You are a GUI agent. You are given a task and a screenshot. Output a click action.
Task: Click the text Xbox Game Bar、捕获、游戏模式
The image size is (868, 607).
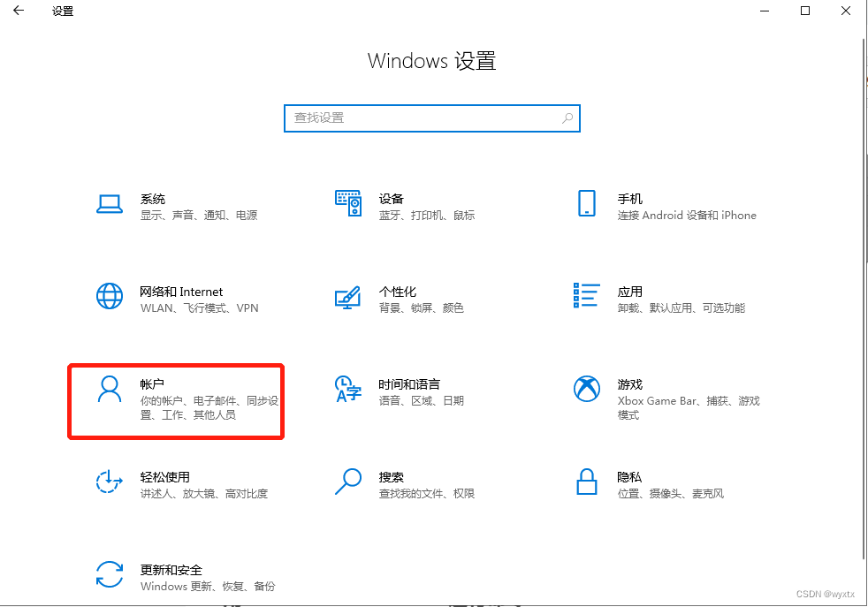pos(689,408)
